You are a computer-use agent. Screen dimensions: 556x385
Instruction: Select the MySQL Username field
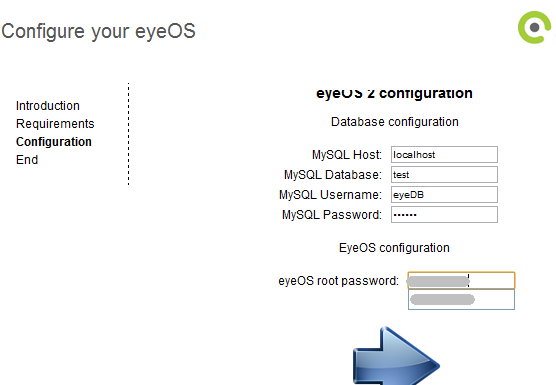point(444,195)
